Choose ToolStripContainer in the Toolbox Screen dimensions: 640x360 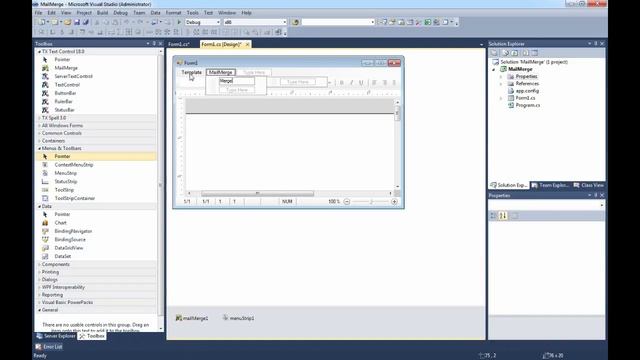[x=75, y=198]
